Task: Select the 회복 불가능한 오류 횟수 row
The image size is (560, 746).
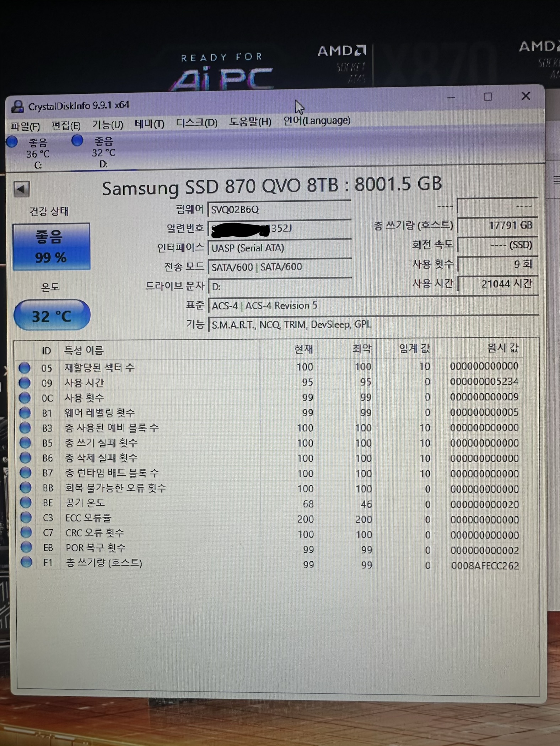Action: 270,488
